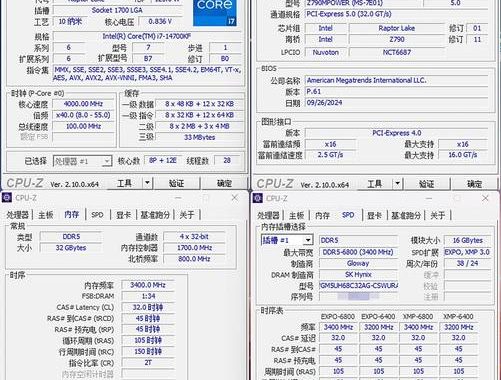
Task: Click the NCT6687 LPCIO field
Action: click(397, 52)
